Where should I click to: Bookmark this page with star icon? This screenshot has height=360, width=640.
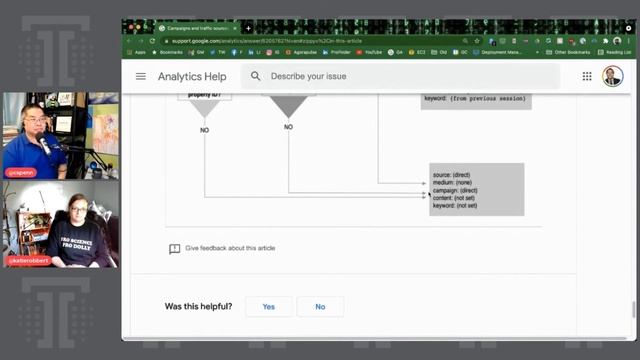point(477,41)
